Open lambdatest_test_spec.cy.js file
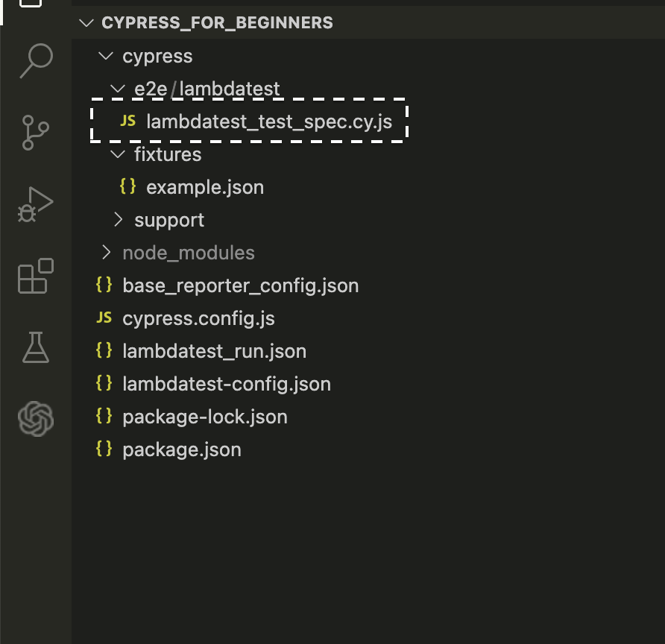 point(269,121)
